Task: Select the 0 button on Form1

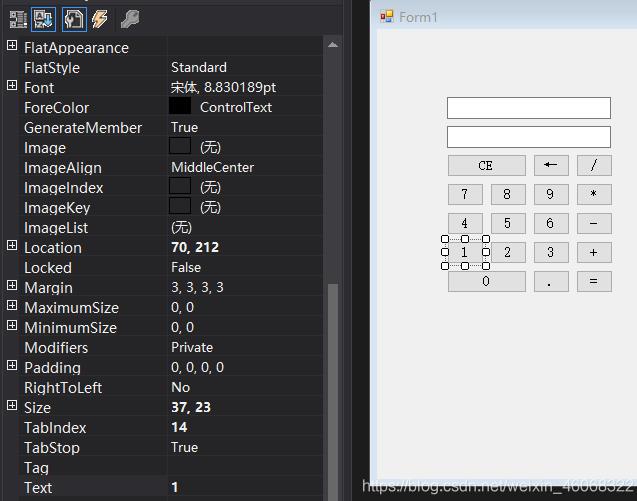Action: (487, 281)
